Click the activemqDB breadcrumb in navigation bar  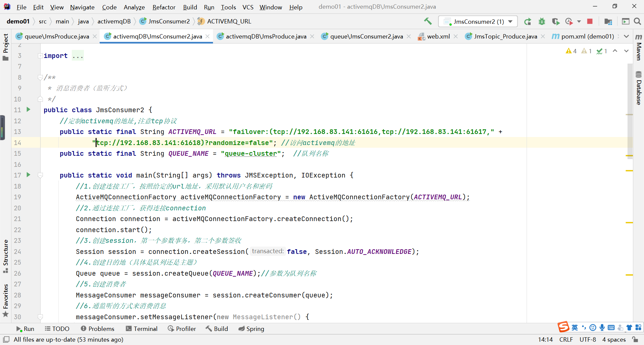click(114, 21)
